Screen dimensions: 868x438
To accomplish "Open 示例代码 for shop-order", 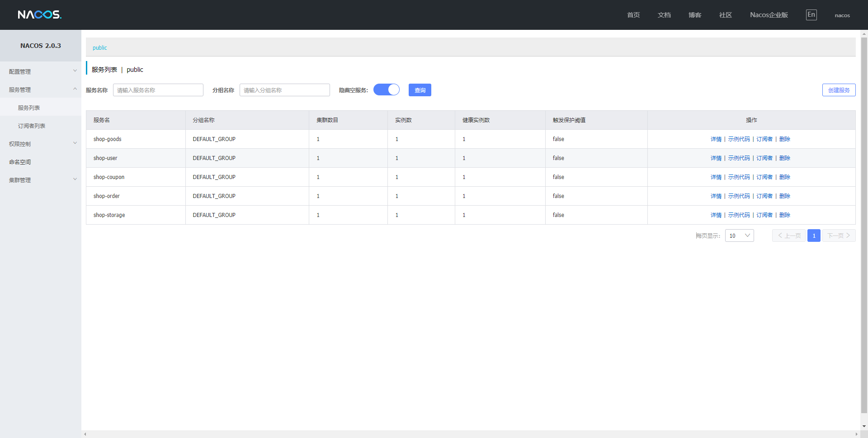I will pyautogui.click(x=739, y=196).
